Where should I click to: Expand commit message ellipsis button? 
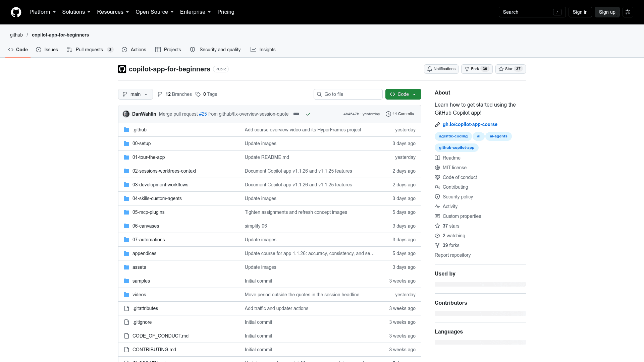(296, 114)
